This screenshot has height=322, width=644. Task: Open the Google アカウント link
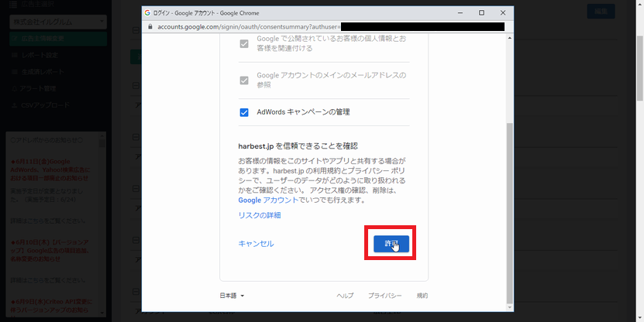pos(268,200)
